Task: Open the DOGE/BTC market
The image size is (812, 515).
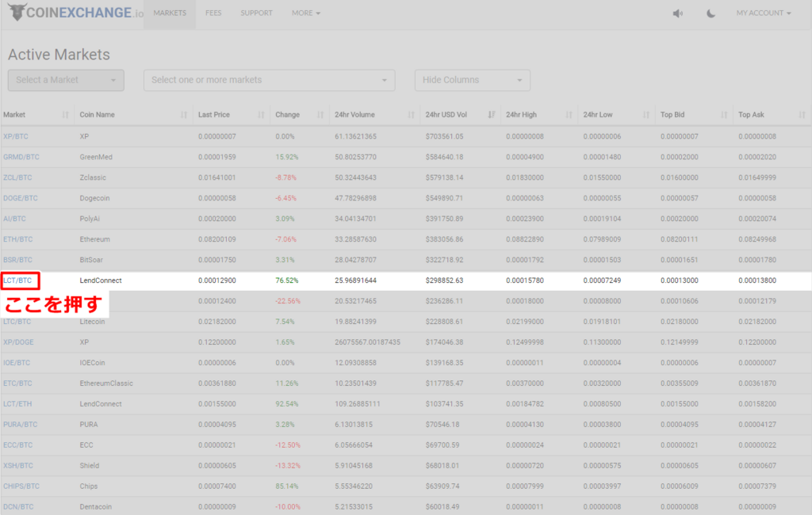Action: pyautogui.click(x=20, y=198)
